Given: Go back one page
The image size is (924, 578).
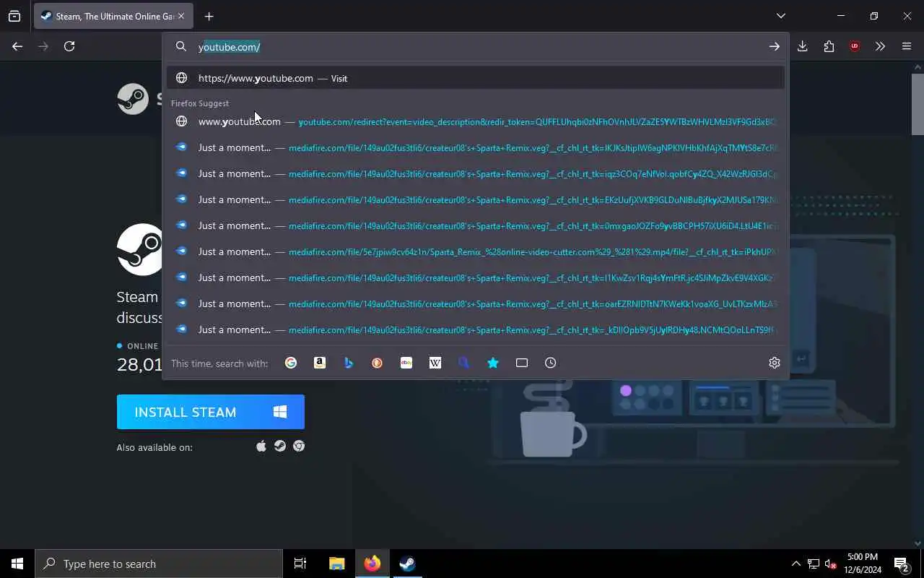Looking at the screenshot, I should click(x=17, y=46).
